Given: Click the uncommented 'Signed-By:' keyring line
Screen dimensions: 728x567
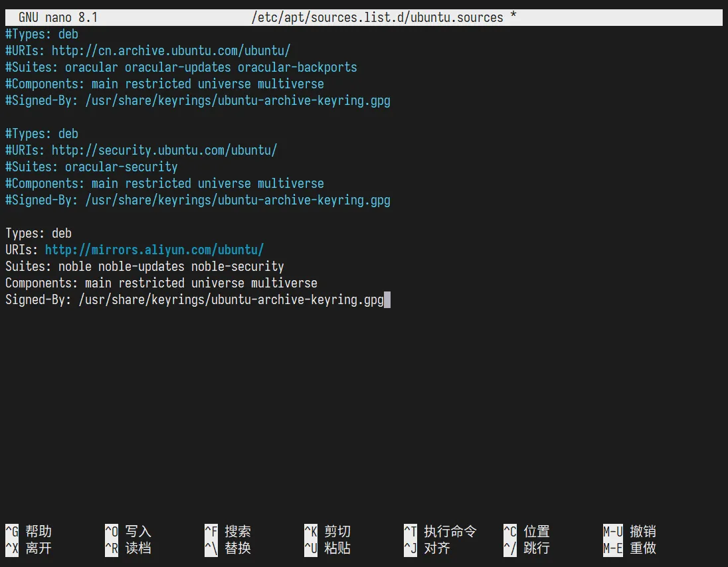Looking at the screenshot, I should [195, 299].
